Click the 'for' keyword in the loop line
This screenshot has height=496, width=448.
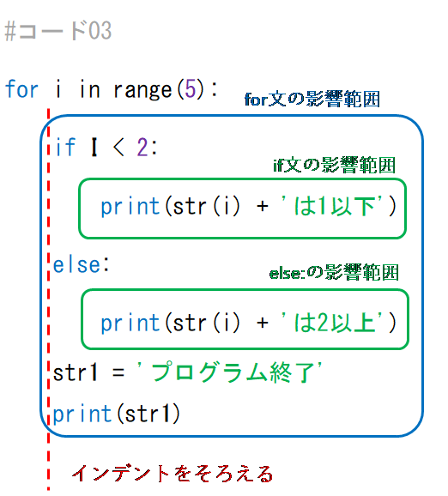[x=21, y=89]
